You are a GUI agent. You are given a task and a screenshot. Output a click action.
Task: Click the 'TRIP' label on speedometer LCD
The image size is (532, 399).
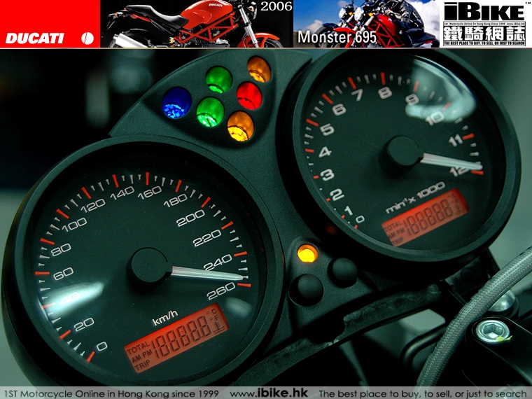point(142,366)
